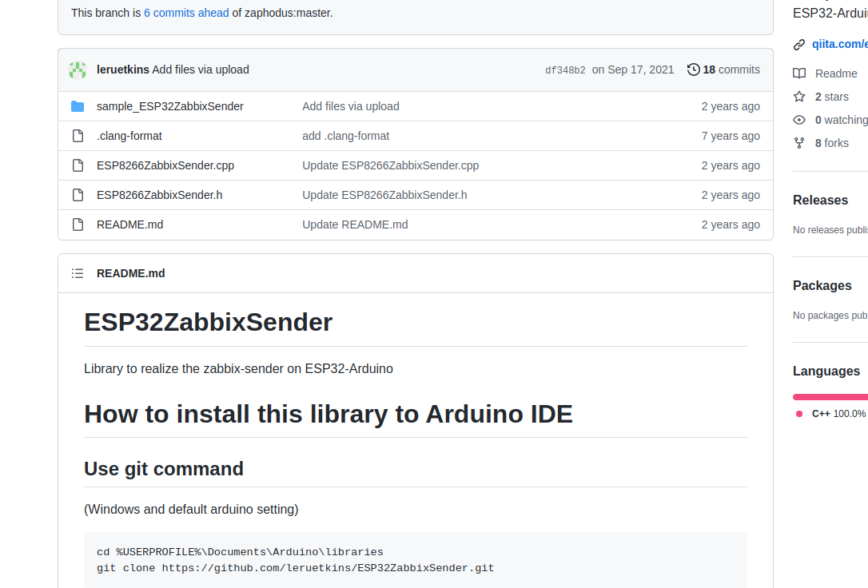Open ESP8266ZabbixSender.cpp file
This screenshot has width=868, height=588.
pyautogui.click(x=165, y=165)
